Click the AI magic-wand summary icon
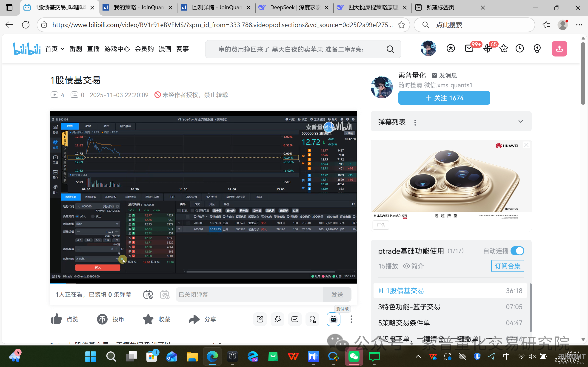Screen dimensions: 588x367 click(277, 319)
